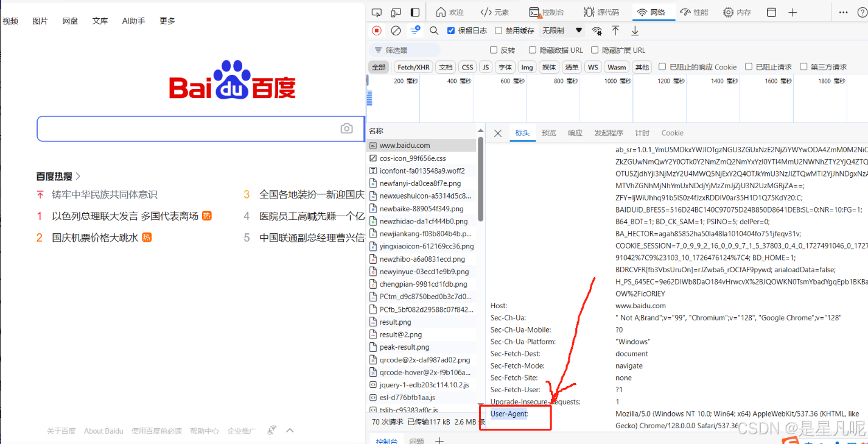Click the request list vertical scrollbar

(480, 180)
